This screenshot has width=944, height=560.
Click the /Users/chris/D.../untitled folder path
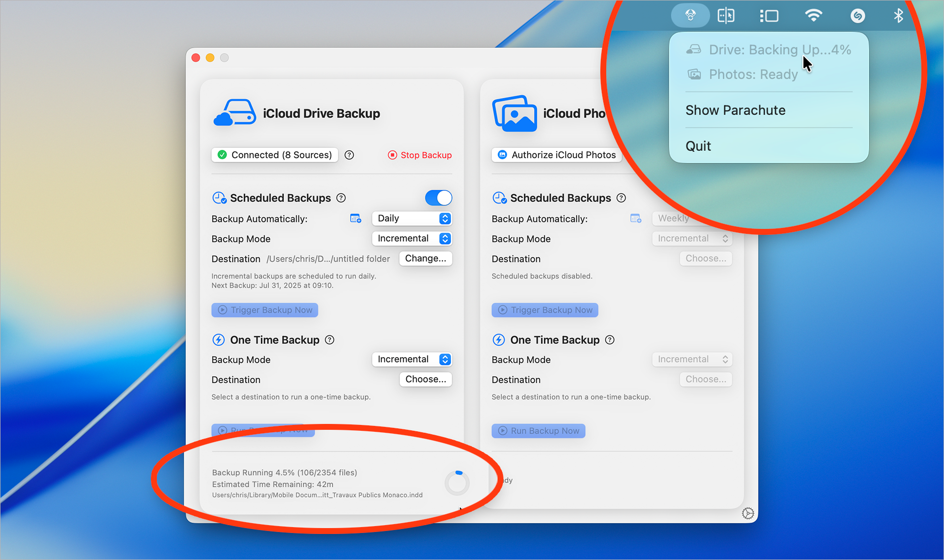tap(328, 259)
